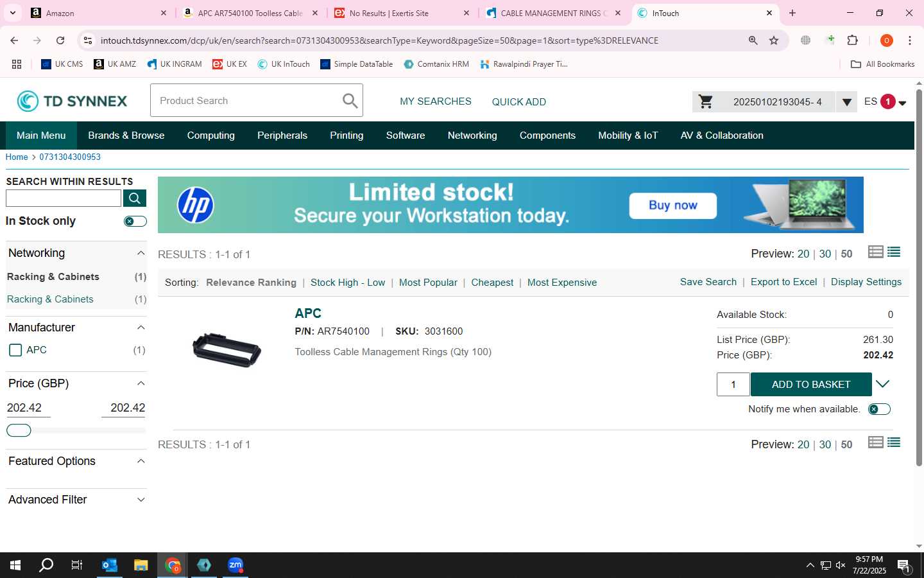Bookmark page with star icon

pyautogui.click(x=774, y=40)
